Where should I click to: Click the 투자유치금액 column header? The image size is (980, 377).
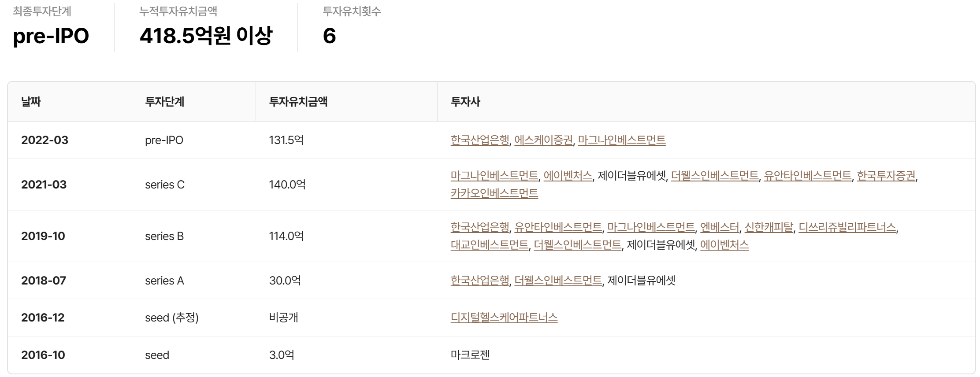coord(298,102)
